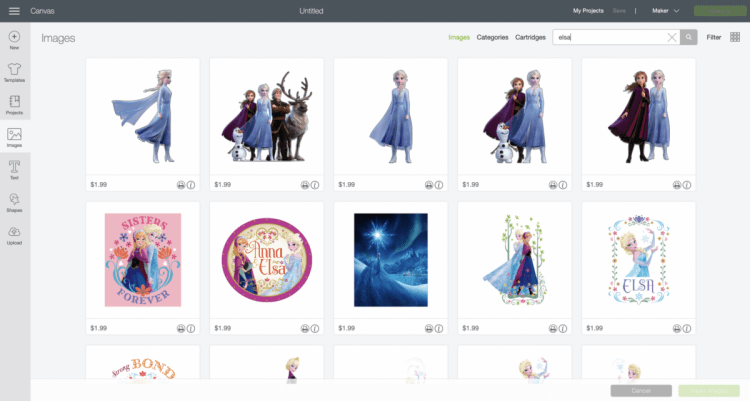The height and width of the screenshot is (401, 750).
Task: Open the Shapes tool
Action: point(14,203)
